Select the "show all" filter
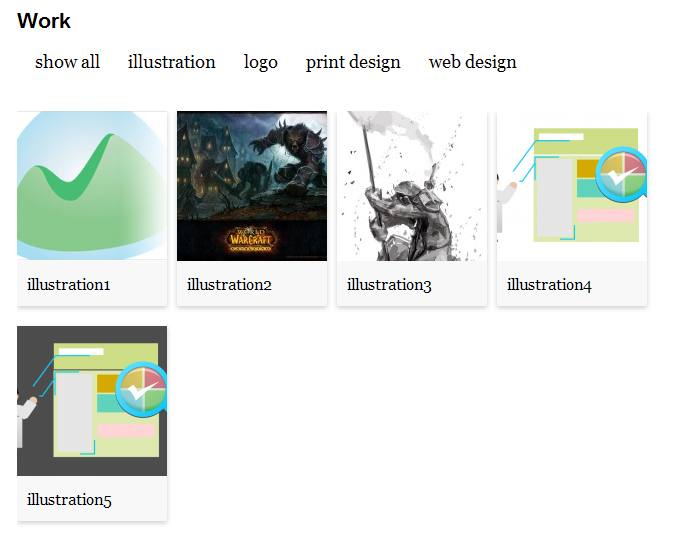The height and width of the screenshot is (550, 676). (67, 62)
